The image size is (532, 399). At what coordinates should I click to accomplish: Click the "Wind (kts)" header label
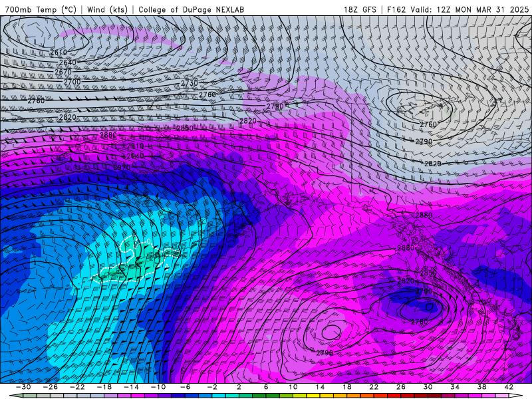[107, 10]
